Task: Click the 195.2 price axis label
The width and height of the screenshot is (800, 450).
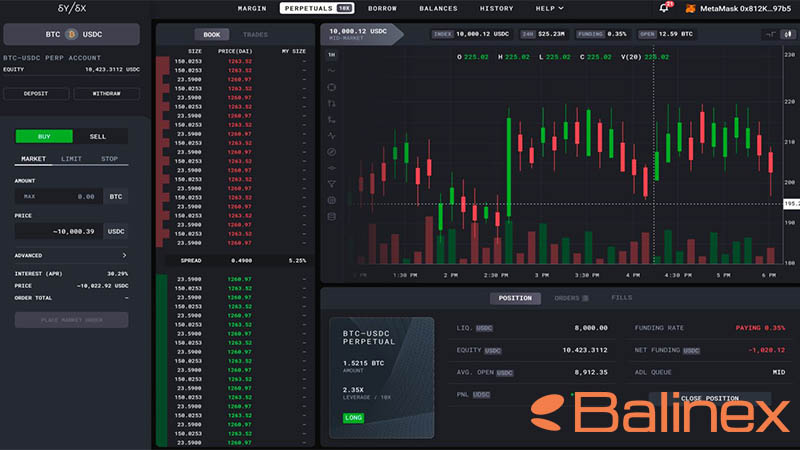Action: pyautogui.click(x=791, y=204)
